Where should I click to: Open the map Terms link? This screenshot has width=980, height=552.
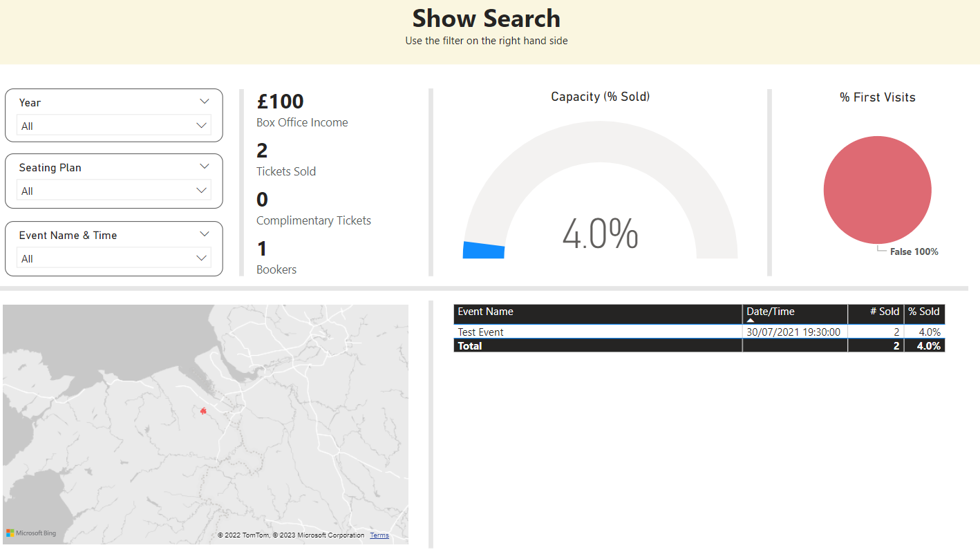point(379,535)
